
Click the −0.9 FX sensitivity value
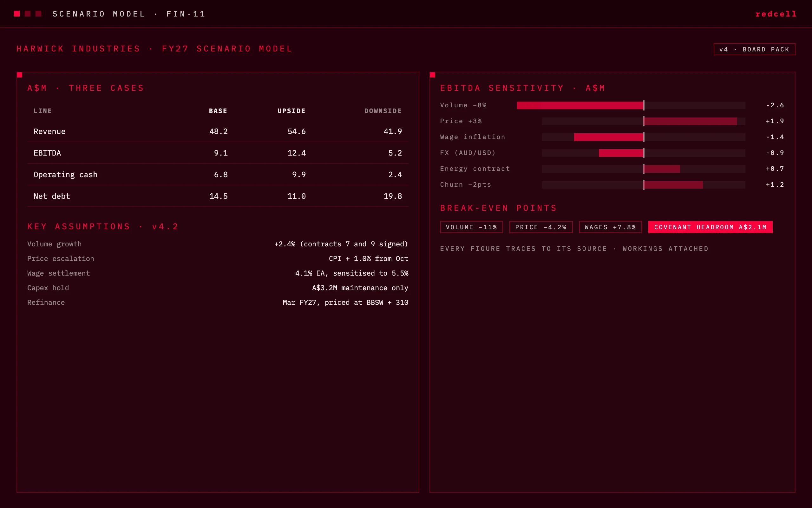(x=775, y=153)
